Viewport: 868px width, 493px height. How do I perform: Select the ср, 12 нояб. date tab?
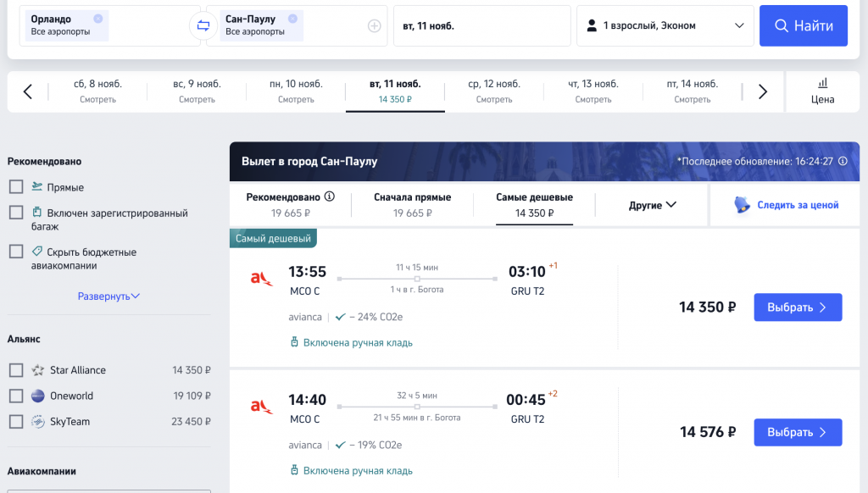click(494, 91)
